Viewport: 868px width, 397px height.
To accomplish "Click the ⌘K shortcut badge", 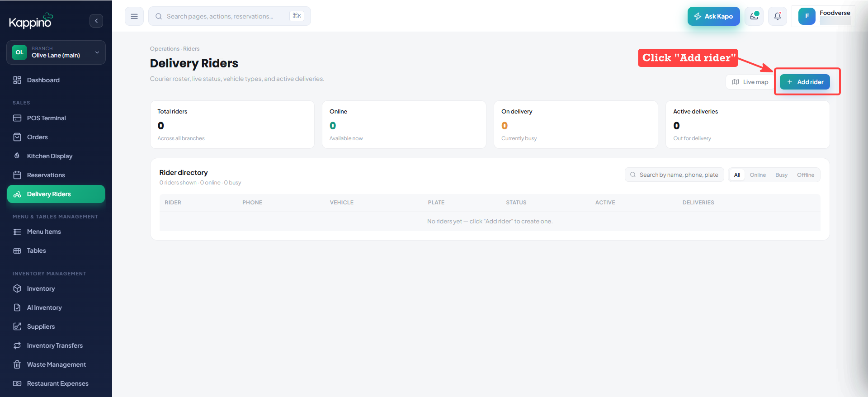I will coord(297,16).
